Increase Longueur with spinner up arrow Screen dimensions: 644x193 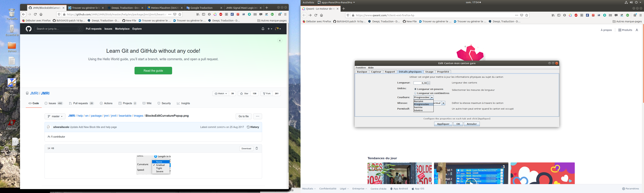[x=428, y=82]
